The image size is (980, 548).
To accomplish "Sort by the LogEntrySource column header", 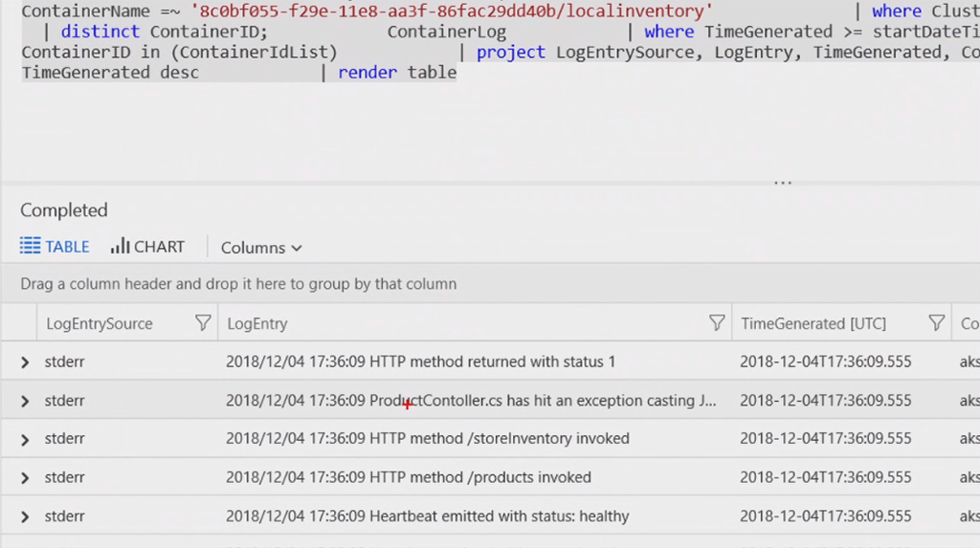I will pyautogui.click(x=100, y=324).
